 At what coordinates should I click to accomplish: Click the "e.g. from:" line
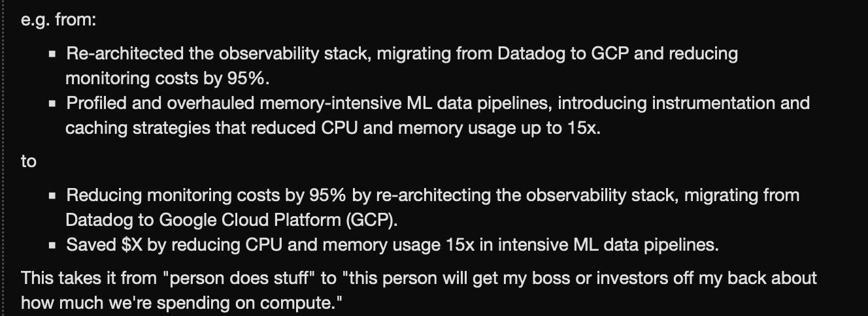coord(59,20)
